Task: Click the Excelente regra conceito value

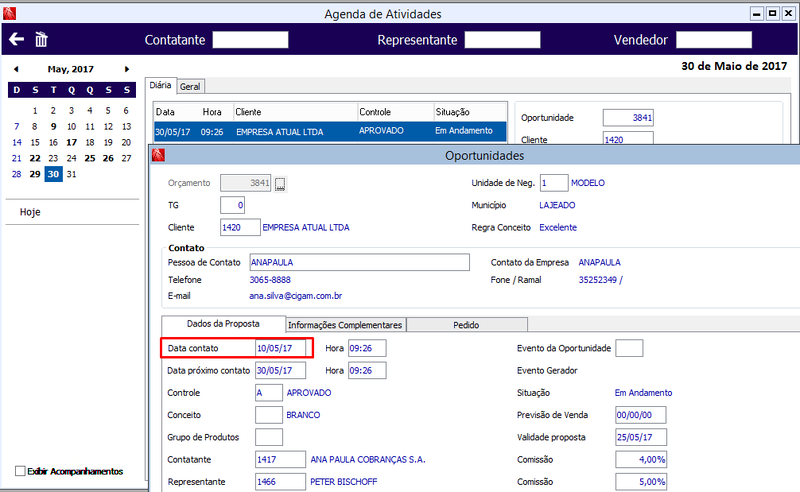Action: [558, 227]
